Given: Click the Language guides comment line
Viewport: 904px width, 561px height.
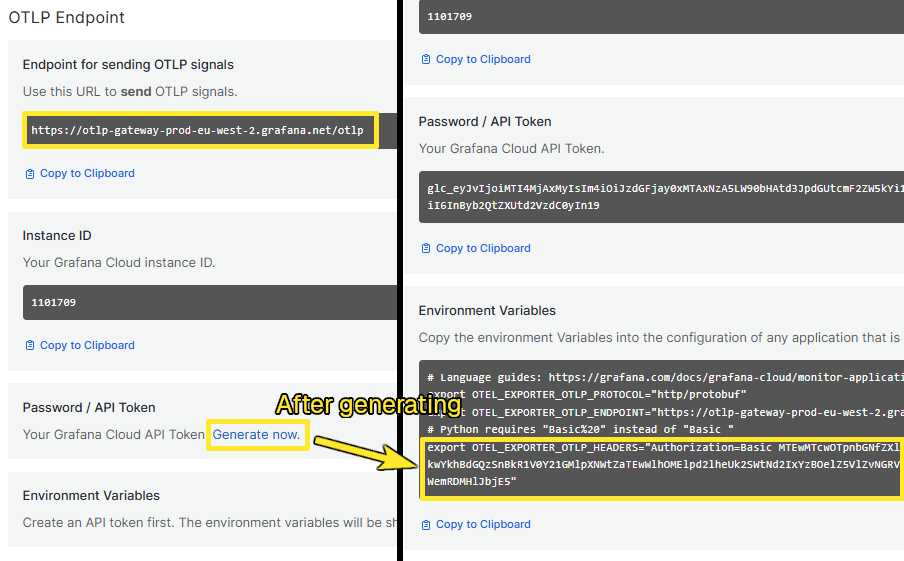Looking at the screenshot, I should (x=665, y=377).
